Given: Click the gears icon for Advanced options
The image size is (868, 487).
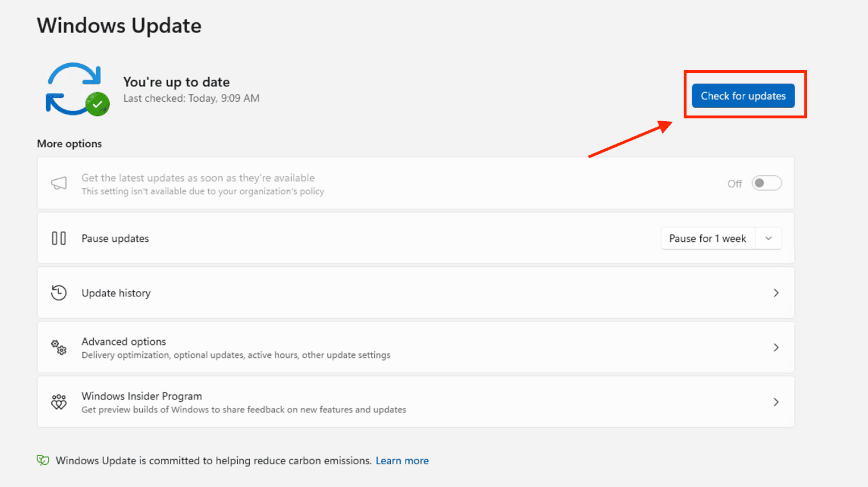Looking at the screenshot, I should (x=59, y=348).
